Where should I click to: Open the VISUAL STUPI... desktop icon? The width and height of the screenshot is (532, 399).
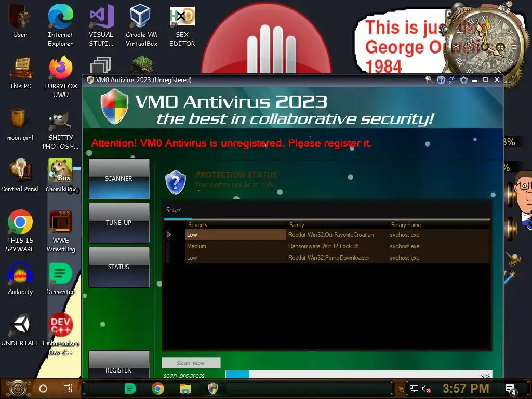pos(101,25)
